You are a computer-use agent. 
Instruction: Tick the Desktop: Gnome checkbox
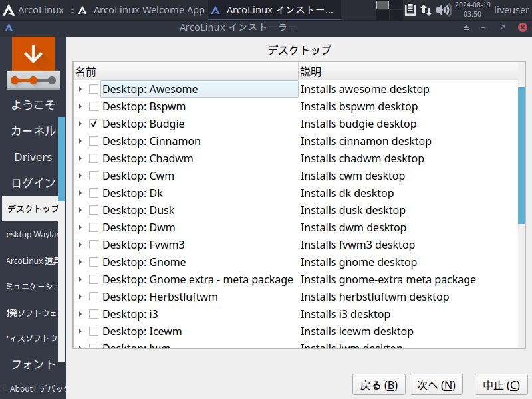coord(94,262)
